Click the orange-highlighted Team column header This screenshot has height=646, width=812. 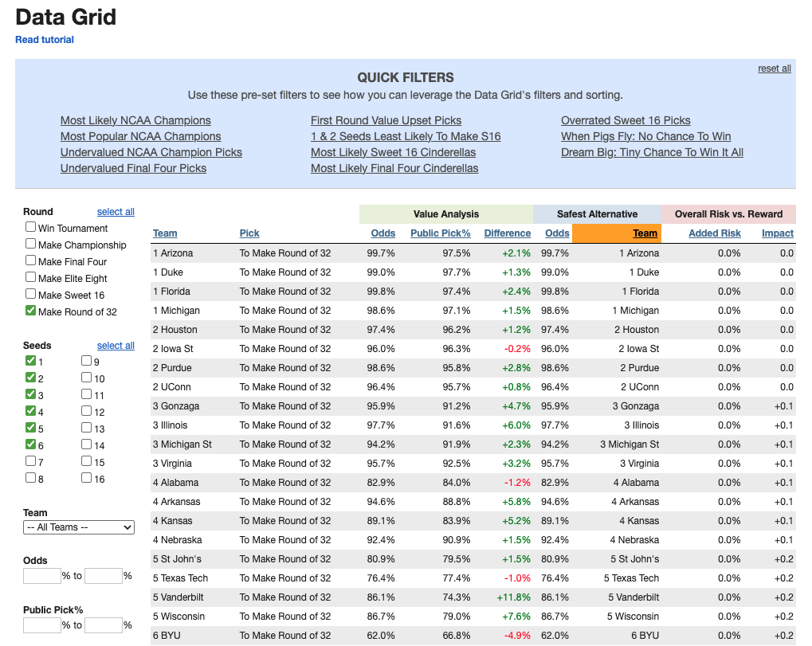click(x=645, y=233)
